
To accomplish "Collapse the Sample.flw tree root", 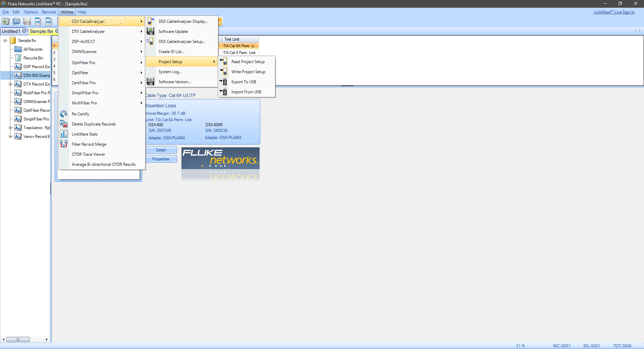I will (5, 40).
